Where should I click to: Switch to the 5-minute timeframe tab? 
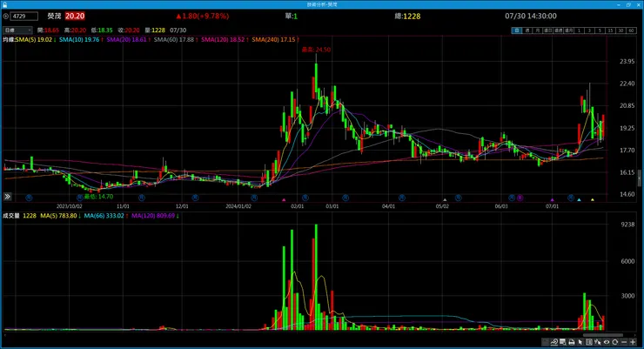coord(600,30)
